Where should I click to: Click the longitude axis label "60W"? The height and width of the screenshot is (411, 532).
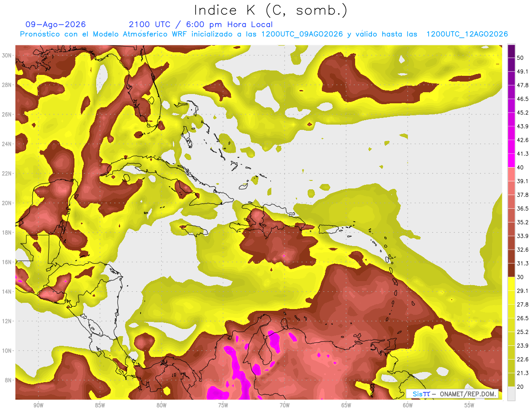(x=408, y=405)
